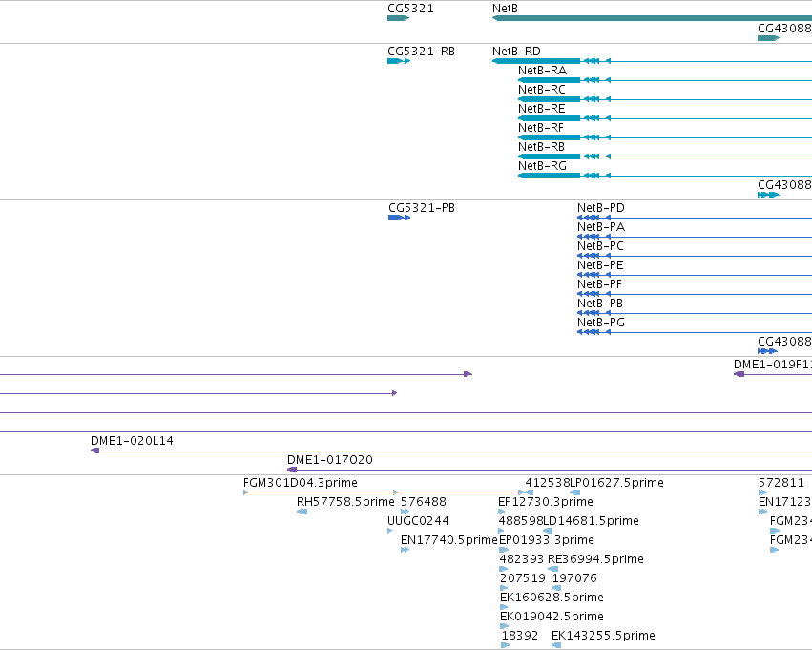The width and height of the screenshot is (812, 650).
Task: Select the NetB gene label
Action: (505, 9)
